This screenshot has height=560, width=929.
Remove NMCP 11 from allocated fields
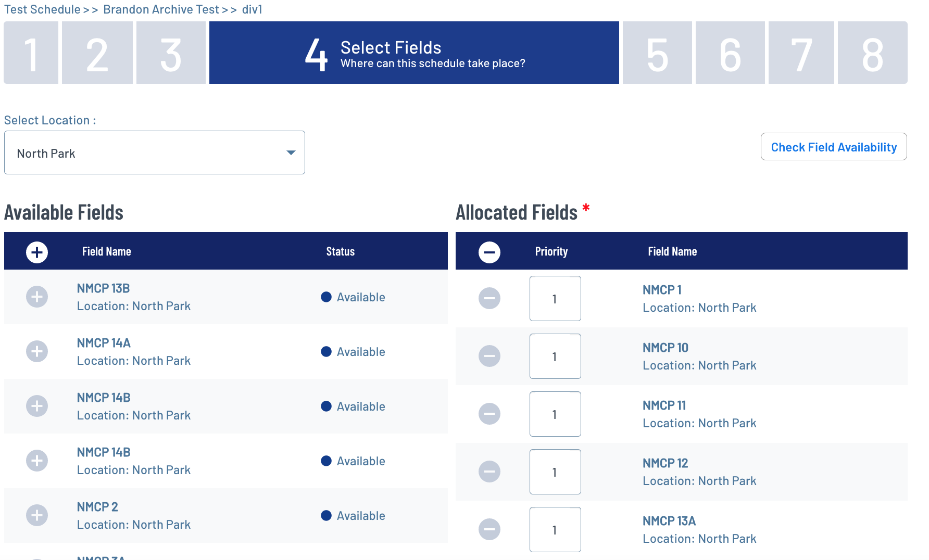(x=489, y=414)
